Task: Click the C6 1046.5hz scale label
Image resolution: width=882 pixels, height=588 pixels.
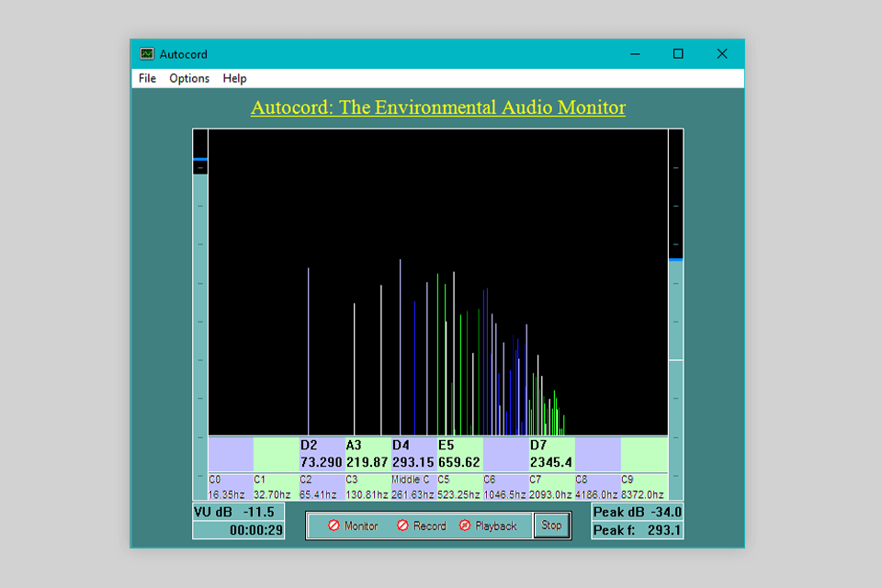Action: [x=505, y=487]
